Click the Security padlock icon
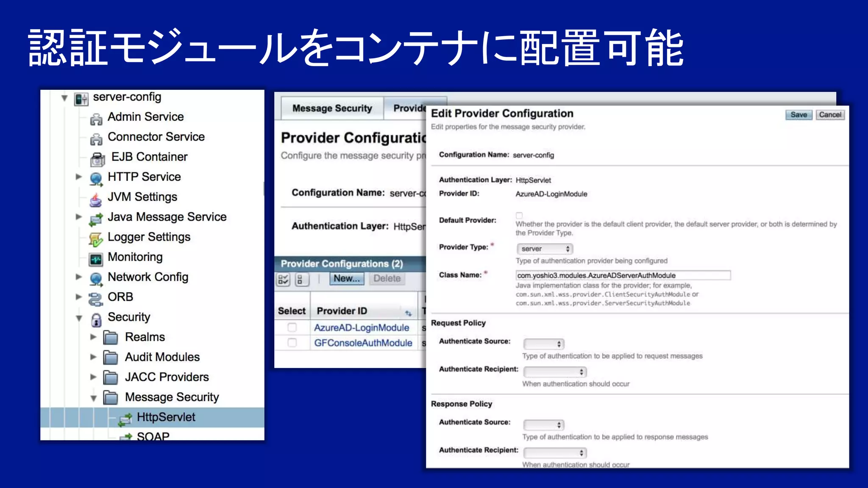The image size is (868, 488). pyautogui.click(x=96, y=319)
